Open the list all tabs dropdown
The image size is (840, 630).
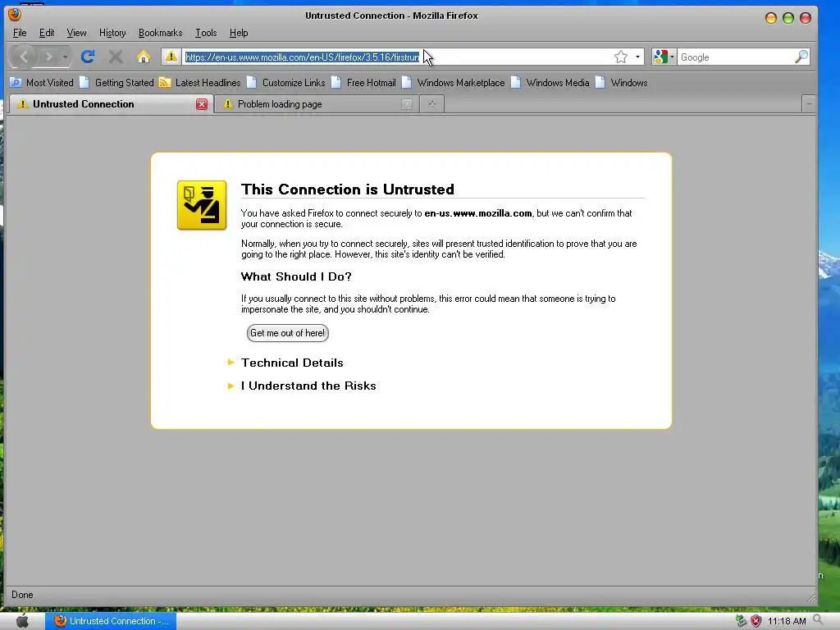click(809, 103)
